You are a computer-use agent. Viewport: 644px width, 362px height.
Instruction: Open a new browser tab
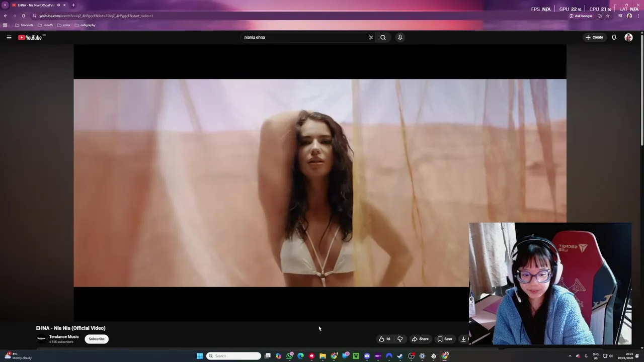coord(73,5)
